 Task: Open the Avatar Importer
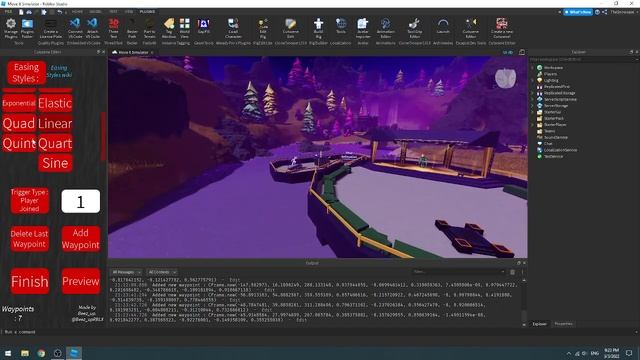[363, 28]
